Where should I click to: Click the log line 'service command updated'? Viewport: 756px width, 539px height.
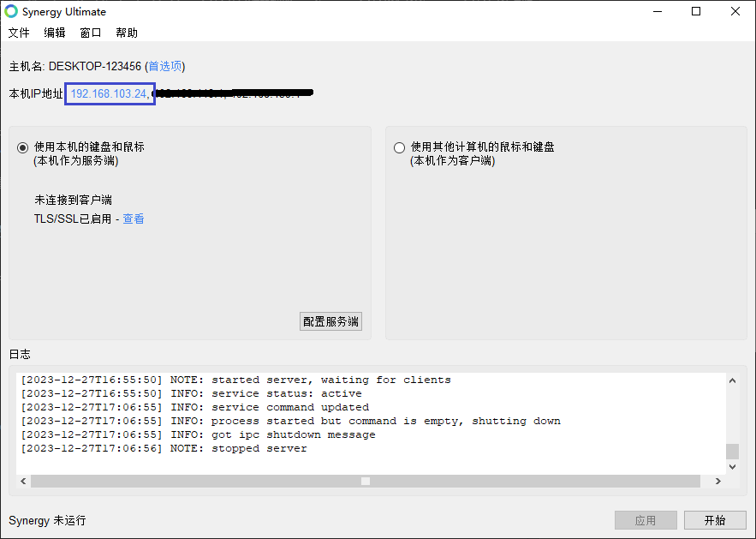(195, 407)
